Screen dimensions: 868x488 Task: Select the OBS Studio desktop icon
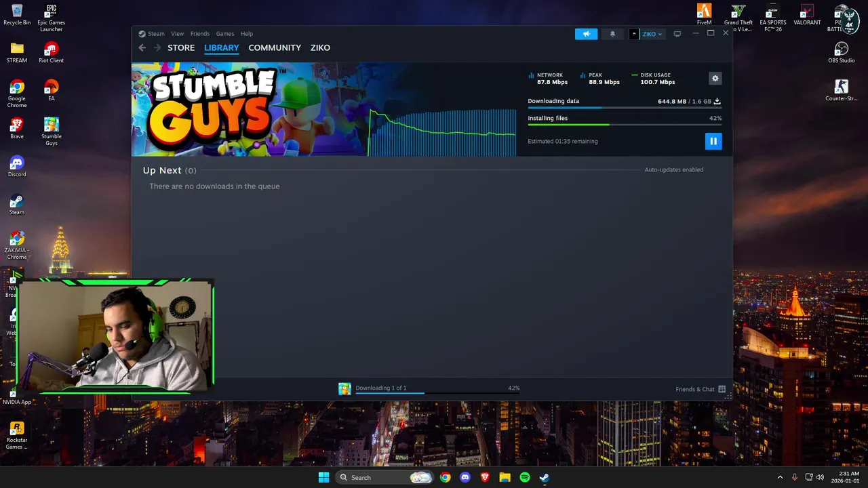pos(841,53)
